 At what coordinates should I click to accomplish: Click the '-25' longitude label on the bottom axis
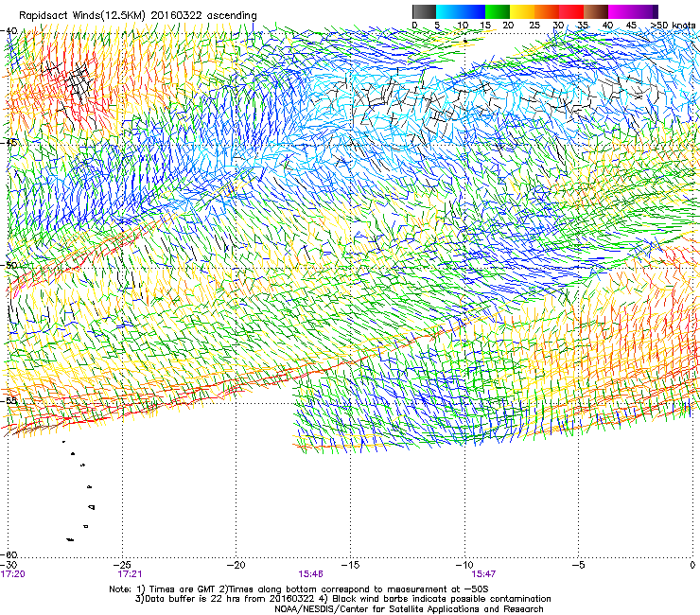pyautogui.click(x=122, y=565)
